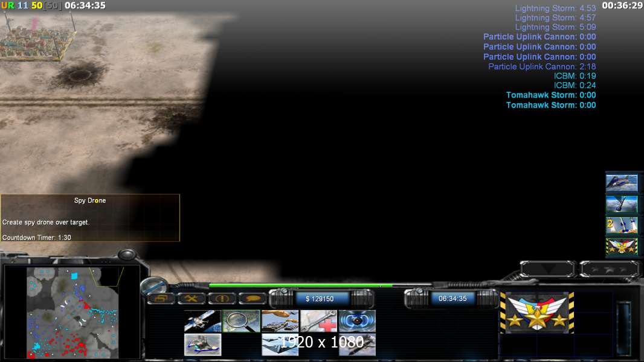Click the vertical power meter on right
This screenshot has height=362, width=644.
tap(624, 328)
